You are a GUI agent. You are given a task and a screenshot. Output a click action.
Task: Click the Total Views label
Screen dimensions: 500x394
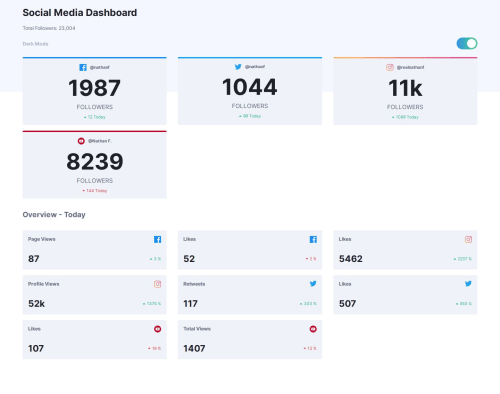tap(197, 329)
